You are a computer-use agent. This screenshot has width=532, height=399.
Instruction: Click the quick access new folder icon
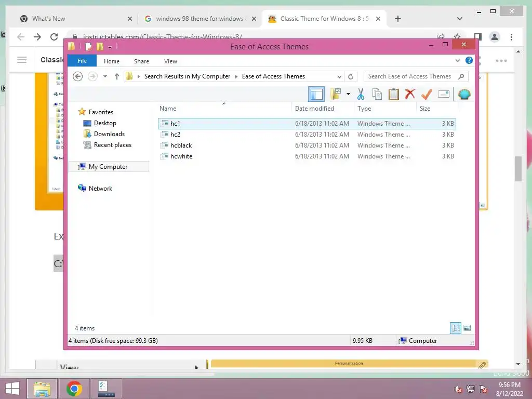(100, 46)
